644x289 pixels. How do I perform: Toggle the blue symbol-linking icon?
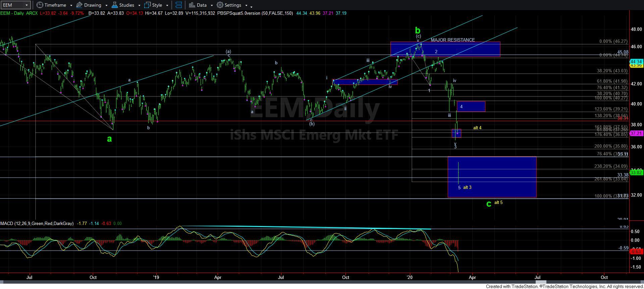coord(179,5)
